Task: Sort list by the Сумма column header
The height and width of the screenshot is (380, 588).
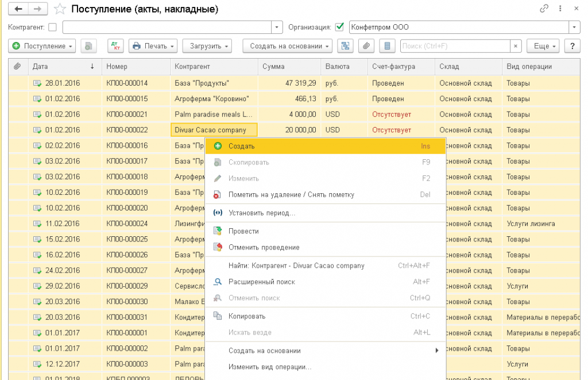Action: [289, 67]
